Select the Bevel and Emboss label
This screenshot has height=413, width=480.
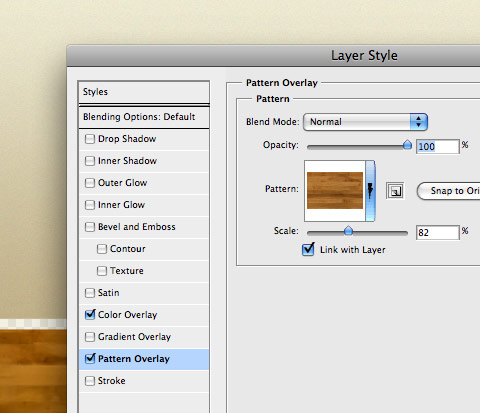(137, 227)
